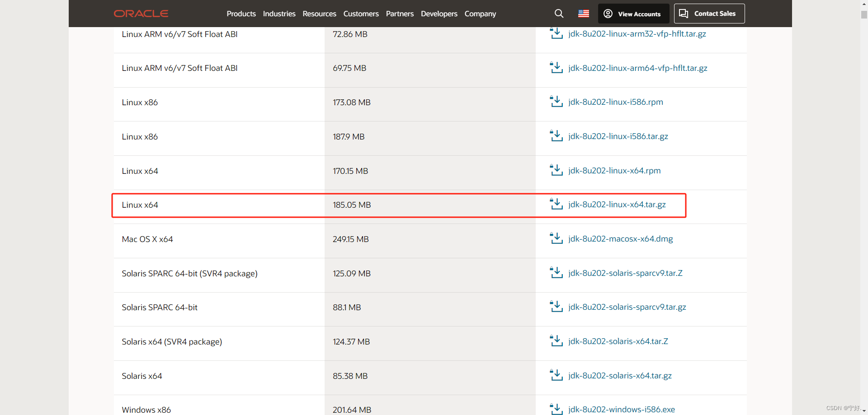The height and width of the screenshot is (415, 868).
Task: Click the page vertical scrollbar thumb
Action: [x=864, y=14]
